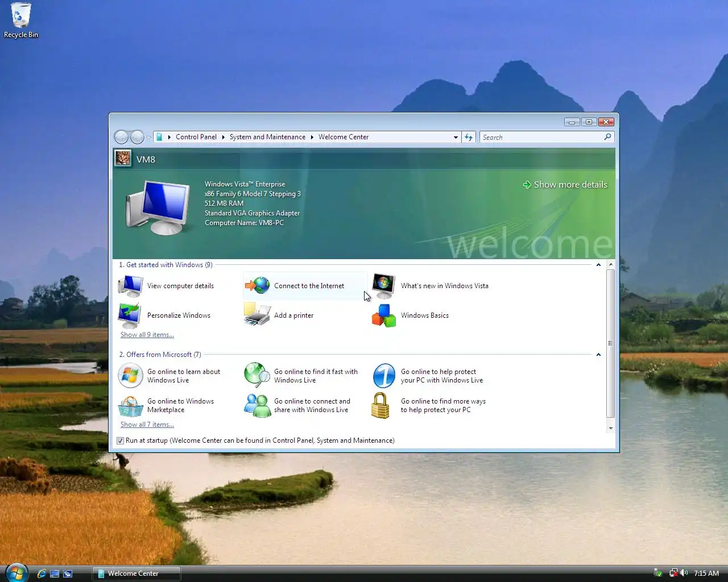Click Switch between windows Quick Launch icon

pos(68,573)
